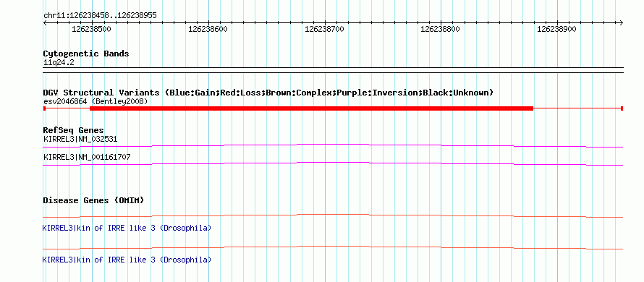This screenshot has height=282, width=644.
Task: Open the second KIRREL3|kin of IRRE like 3 link
Action: point(127,260)
